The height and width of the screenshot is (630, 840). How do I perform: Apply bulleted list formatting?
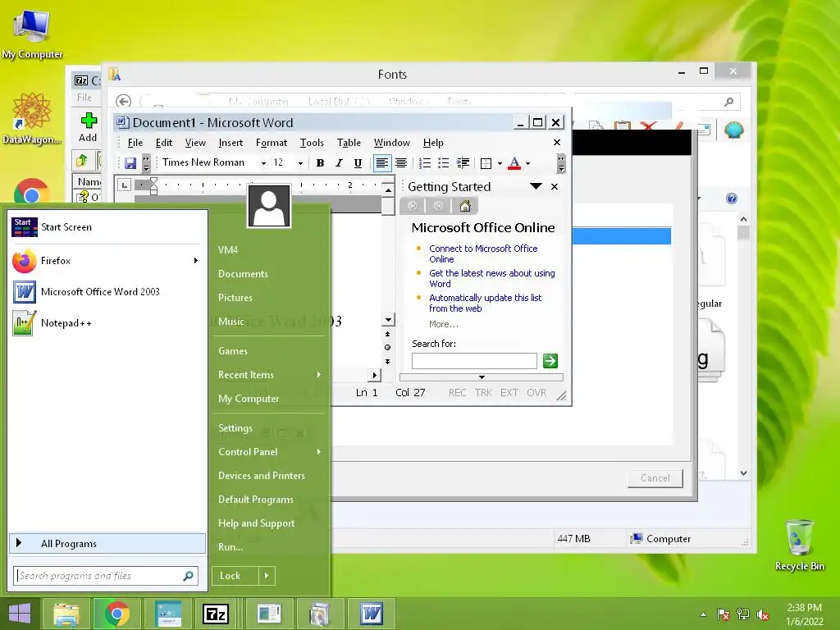(443, 163)
